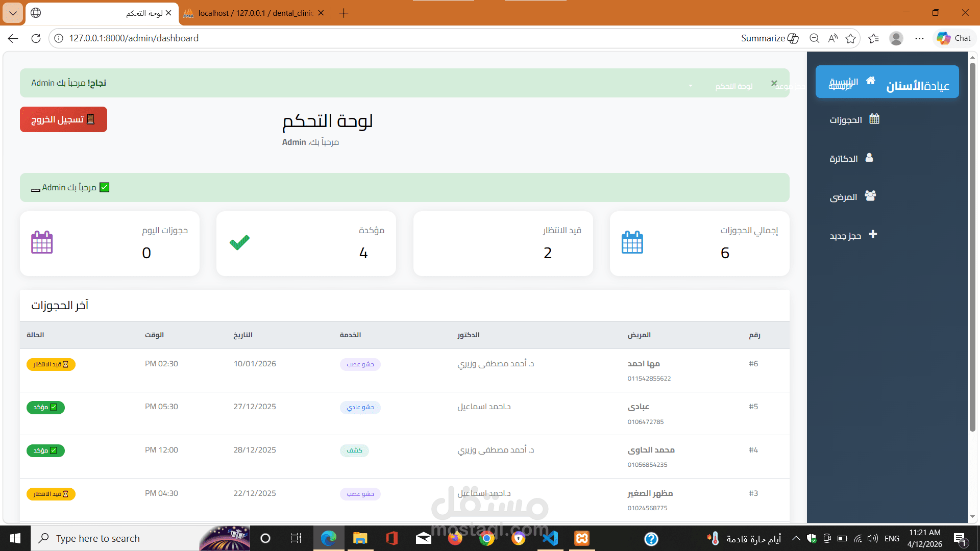Click the home icon for الرئيسية
Viewport: 980px width, 551px height.
871,81
